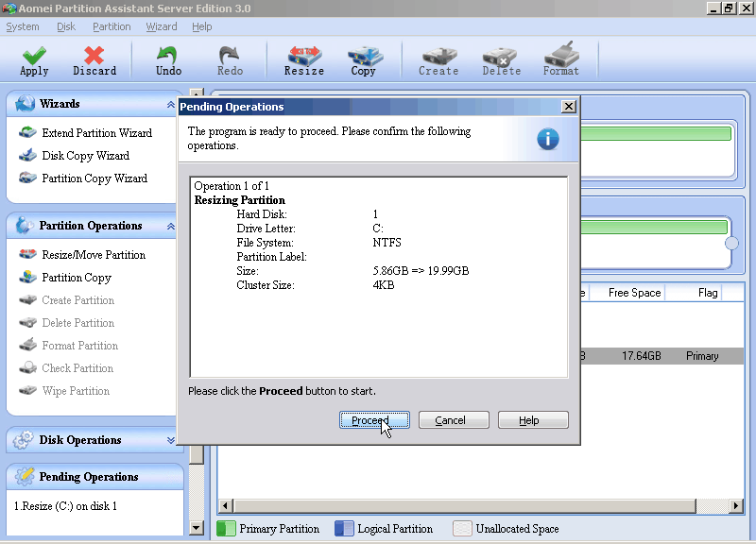The width and height of the screenshot is (756, 544).
Task: Click the Partition Copy sidebar icon
Action: 27,277
